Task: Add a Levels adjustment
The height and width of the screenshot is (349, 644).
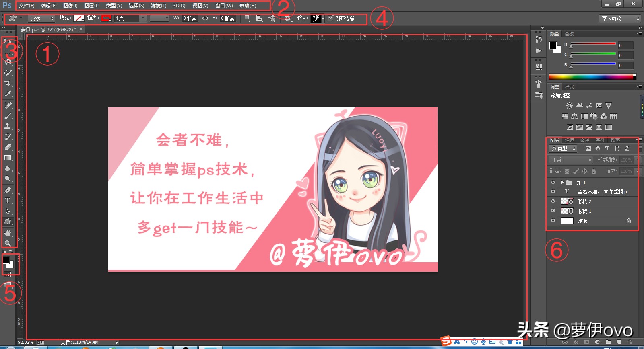Action: click(x=580, y=106)
